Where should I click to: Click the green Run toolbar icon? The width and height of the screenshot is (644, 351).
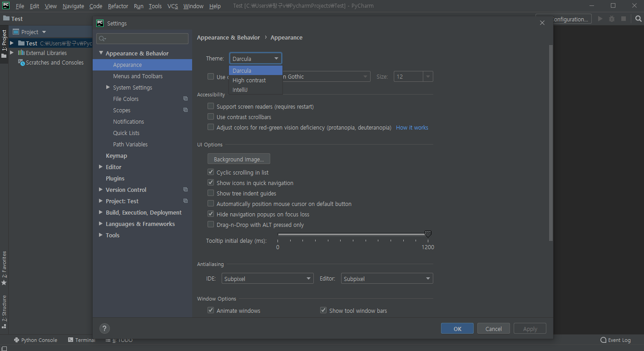pyautogui.click(x=600, y=19)
